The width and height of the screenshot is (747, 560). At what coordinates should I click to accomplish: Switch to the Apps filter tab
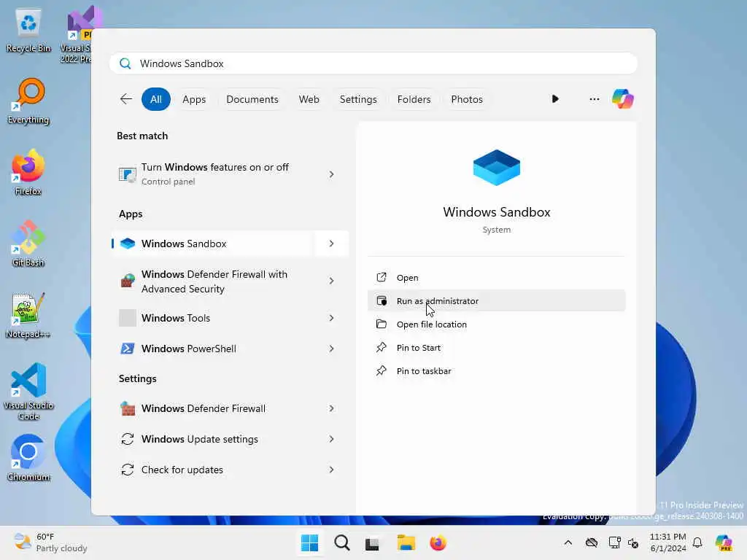tap(194, 99)
